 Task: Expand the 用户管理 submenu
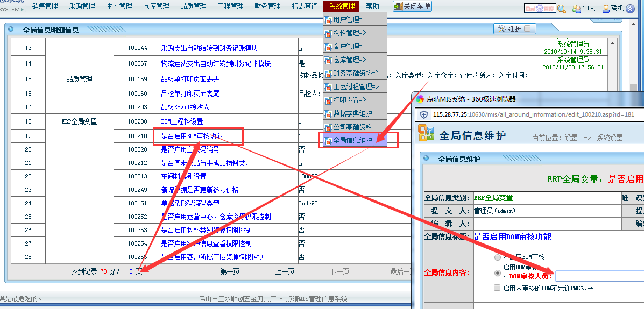coord(350,19)
